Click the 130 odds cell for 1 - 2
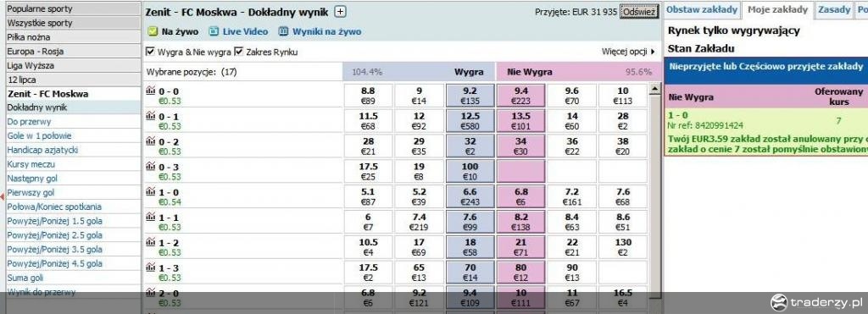Image resolution: width=868 pixels, height=314 pixels. tap(623, 247)
